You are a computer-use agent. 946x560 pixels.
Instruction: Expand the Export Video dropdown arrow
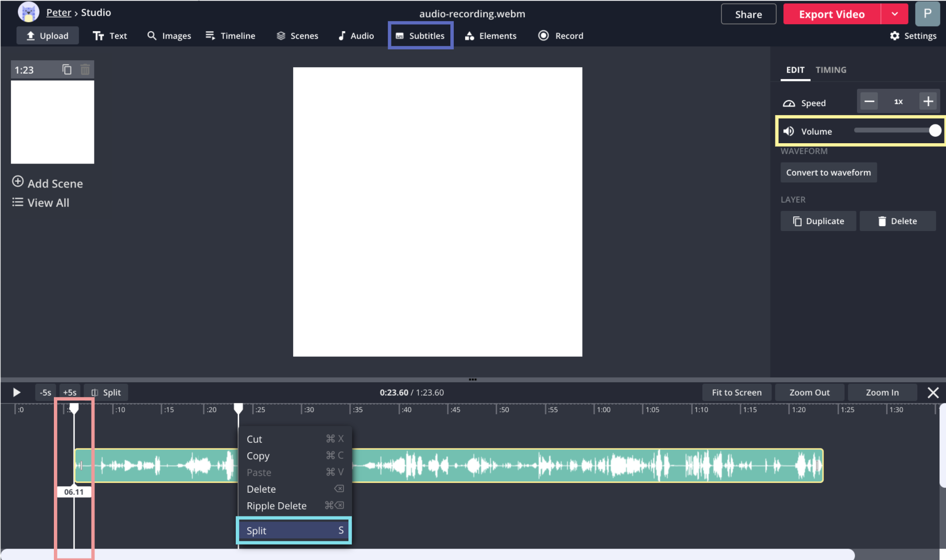895,14
